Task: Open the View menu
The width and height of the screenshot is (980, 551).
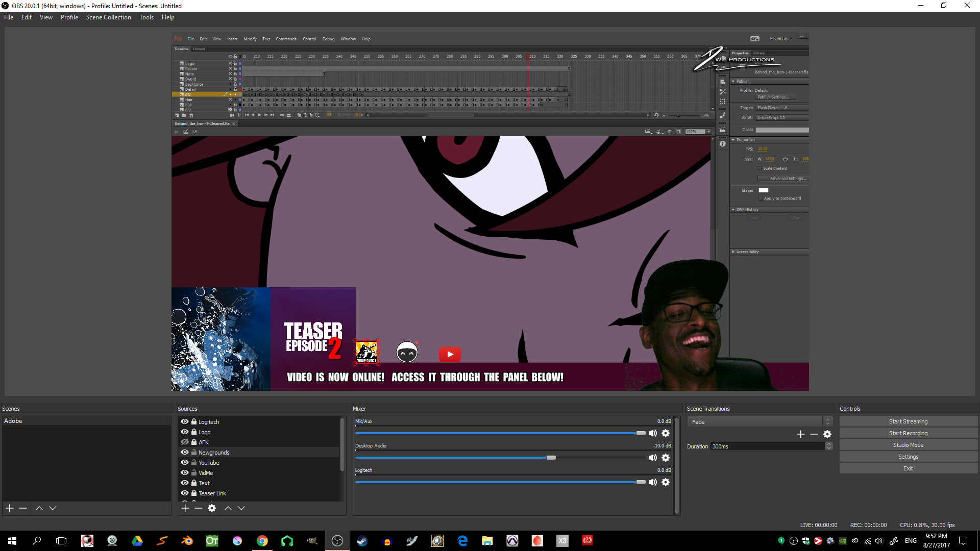Action: (46, 17)
